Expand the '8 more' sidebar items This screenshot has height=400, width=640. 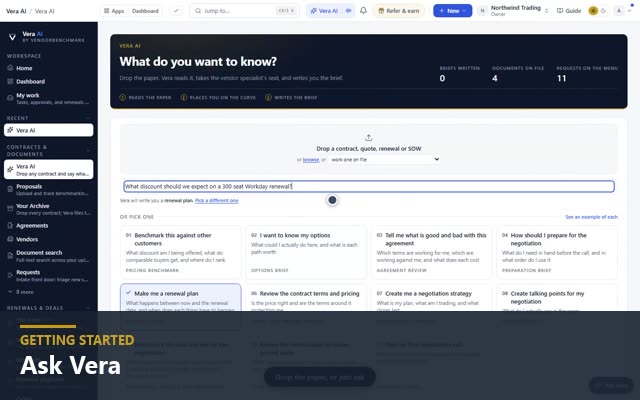(x=21, y=292)
